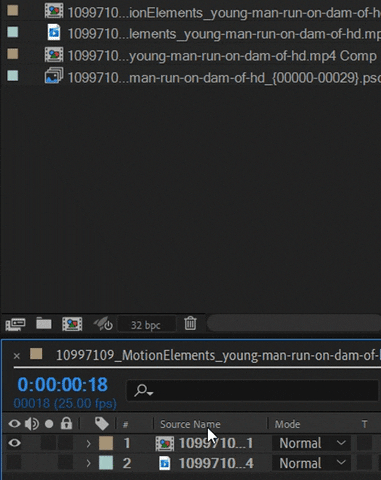The height and width of the screenshot is (480, 381).
Task: Click the lock column header icon
Action: 66,423
